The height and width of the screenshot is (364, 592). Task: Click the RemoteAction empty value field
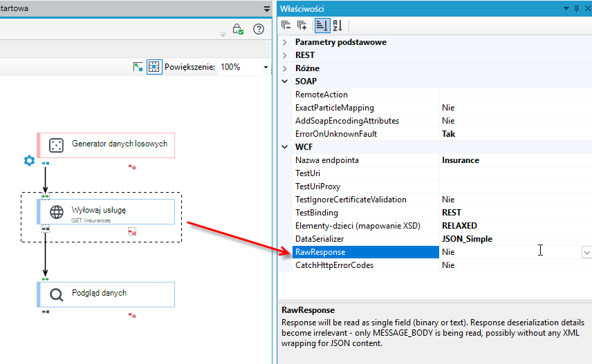click(x=515, y=95)
